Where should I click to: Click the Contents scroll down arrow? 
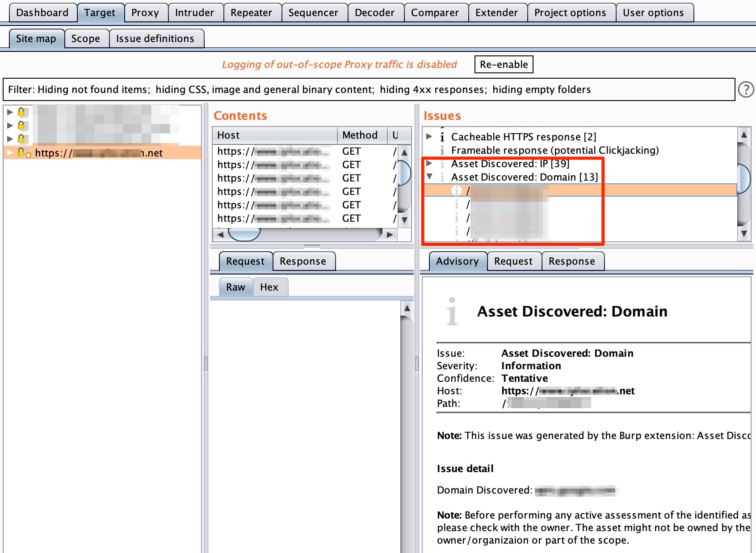pyautogui.click(x=404, y=220)
